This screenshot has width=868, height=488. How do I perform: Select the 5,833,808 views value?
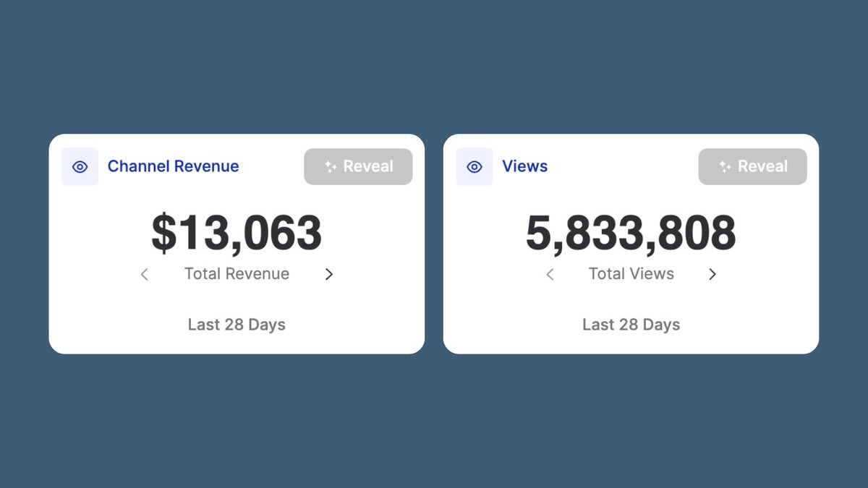pos(631,234)
